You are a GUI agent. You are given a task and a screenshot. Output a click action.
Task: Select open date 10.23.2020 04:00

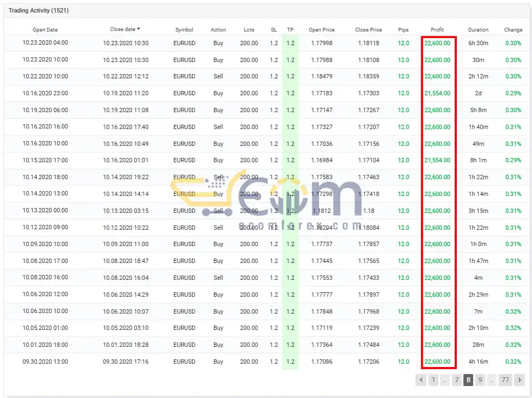click(x=45, y=43)
